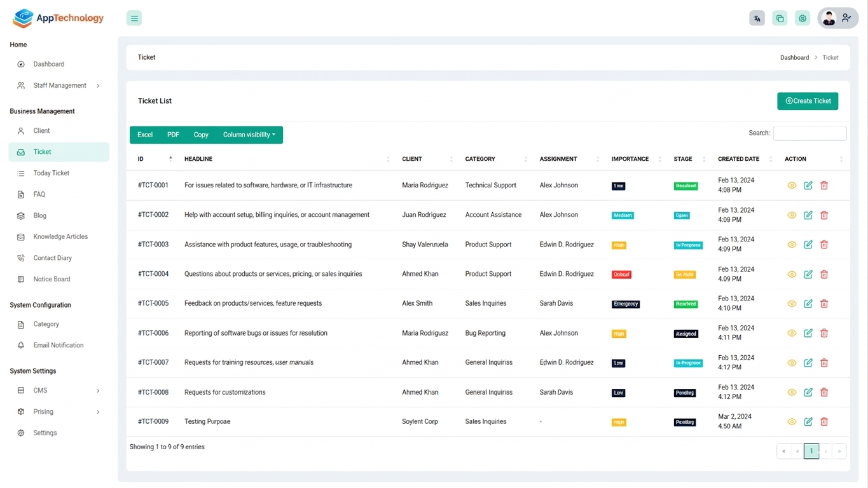Click the Create Ticket button
This screenshot has width=868, height=488.
(808, 101)
